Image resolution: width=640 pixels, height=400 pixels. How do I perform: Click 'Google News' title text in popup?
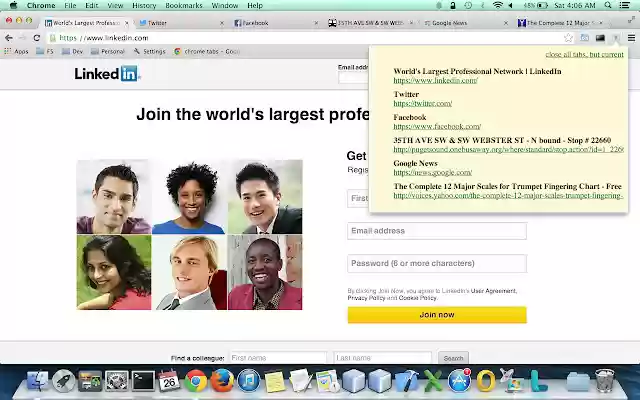[x=415, y=163]
